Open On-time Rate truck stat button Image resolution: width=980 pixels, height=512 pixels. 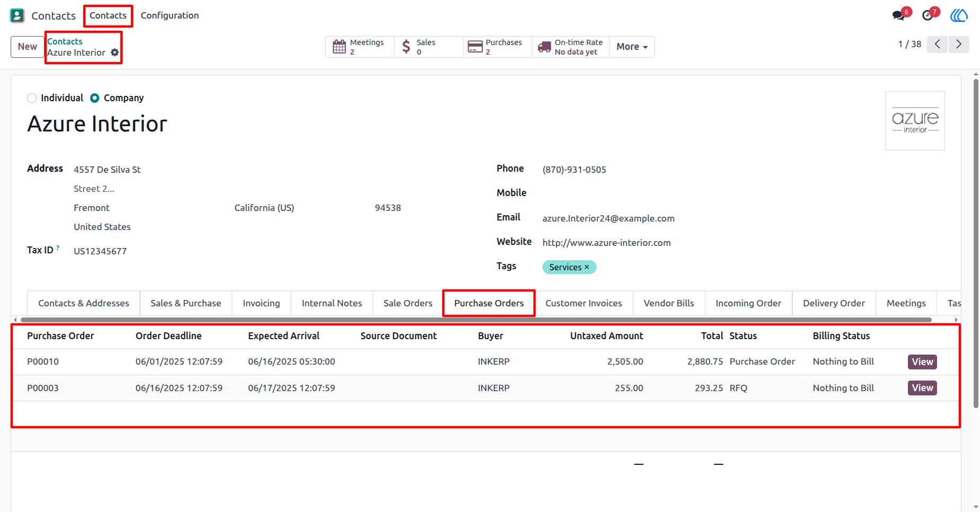coord(571,47)
